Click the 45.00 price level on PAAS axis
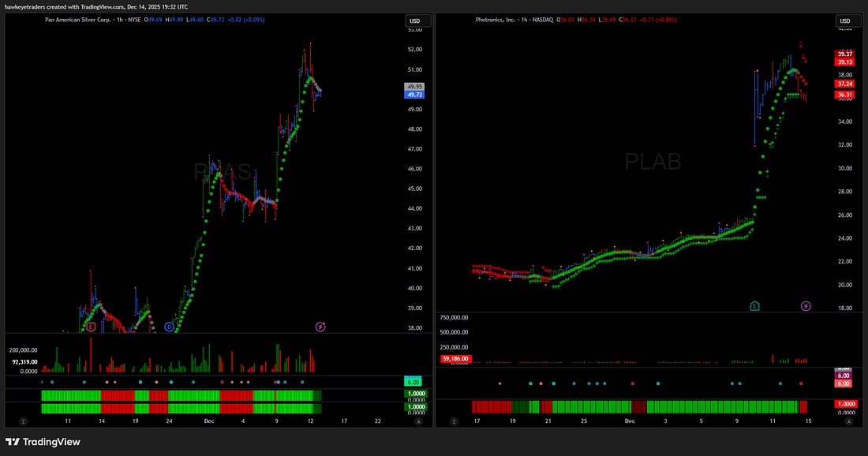The image size is (868, 456). 414,189
